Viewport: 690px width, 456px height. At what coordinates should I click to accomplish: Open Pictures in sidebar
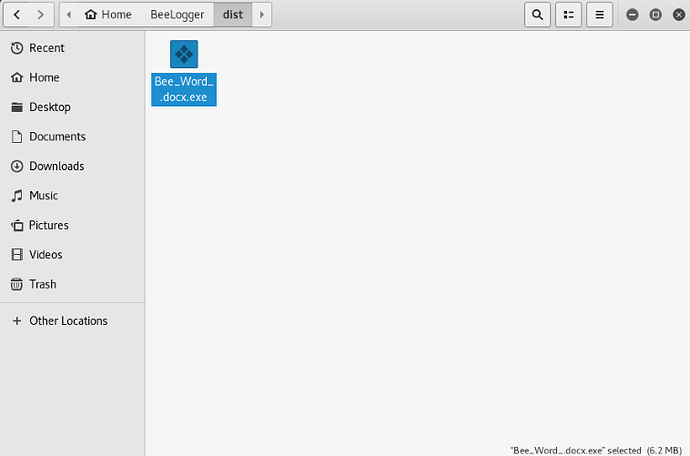48,225
